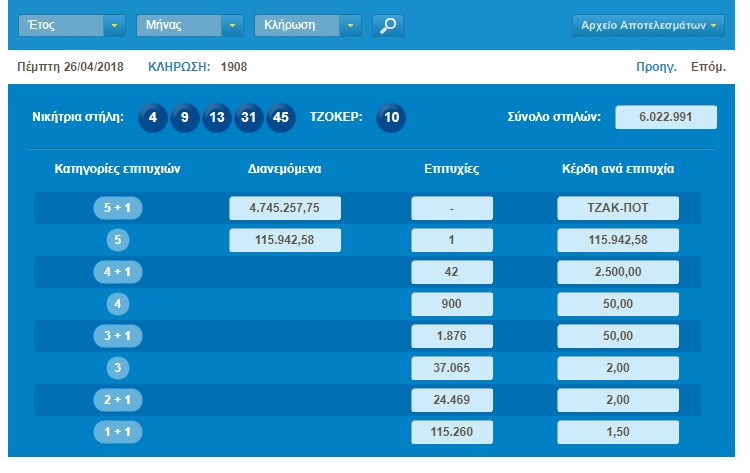Go to previous draw via Προηγ. link

(x=656, y=67)
